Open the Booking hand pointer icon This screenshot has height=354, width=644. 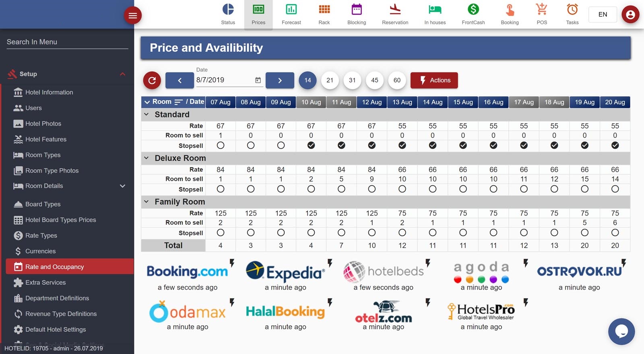pyautogui.click(x=510, y=9)
